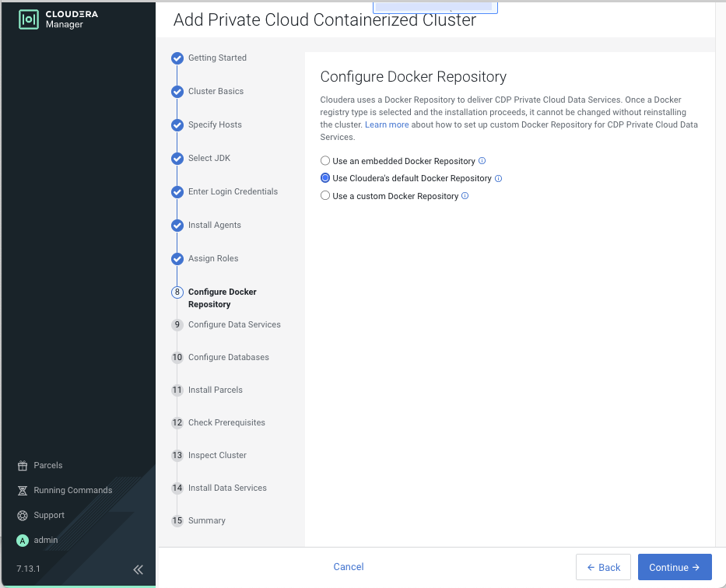726x588 pixels.
Task: Click the Select JDK completed checkmark icon
Action: [x=177, y=159]
